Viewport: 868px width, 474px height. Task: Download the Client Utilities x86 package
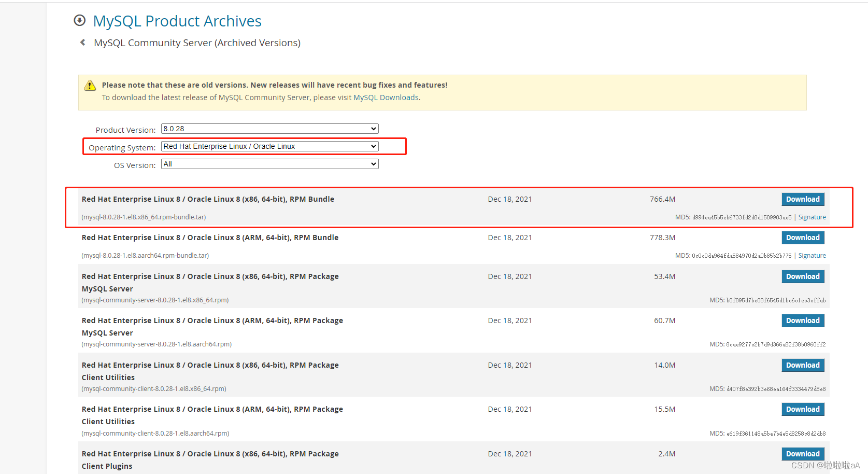803,365
